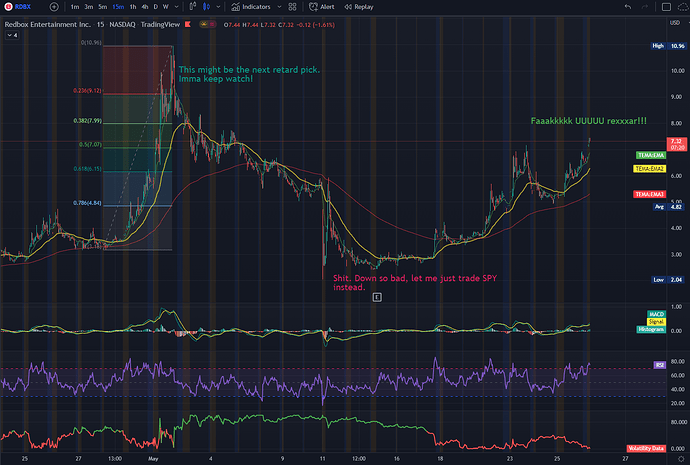This screenshot has width=690, height=465.
Task: Expand the chart type dropdown arrow
Action: 218,7
